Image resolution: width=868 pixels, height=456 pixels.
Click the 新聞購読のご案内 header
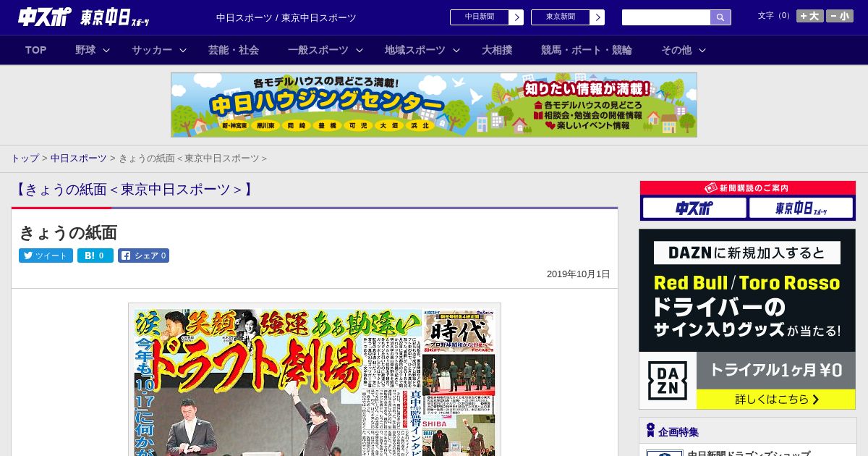click(x=747, y=187)
